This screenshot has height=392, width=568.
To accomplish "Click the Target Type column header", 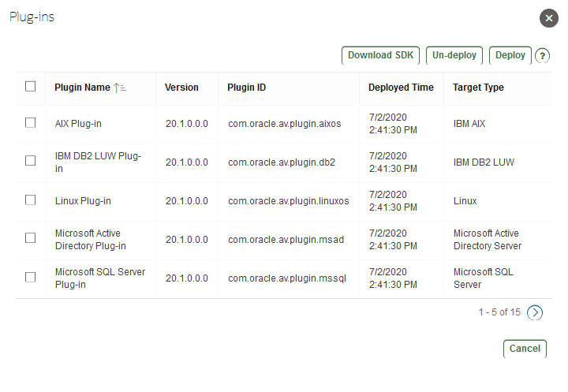I will tap(478, 88).
